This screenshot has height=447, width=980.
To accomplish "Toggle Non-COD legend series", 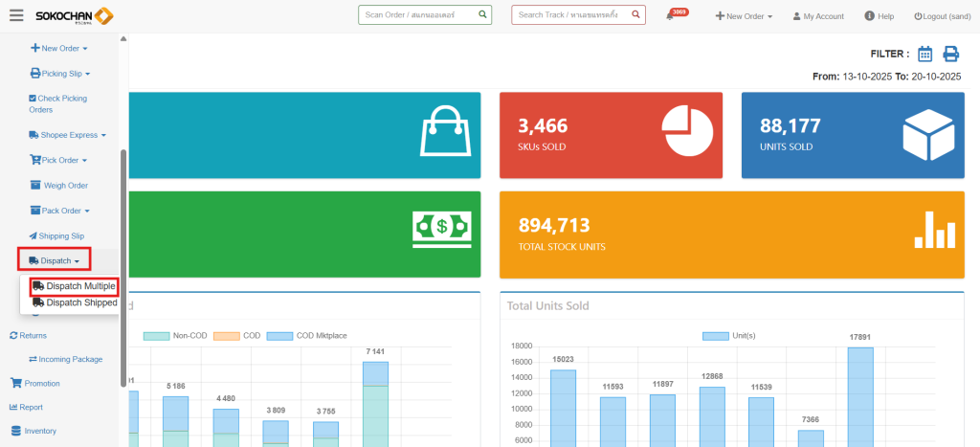I will [x=183, y=336].
